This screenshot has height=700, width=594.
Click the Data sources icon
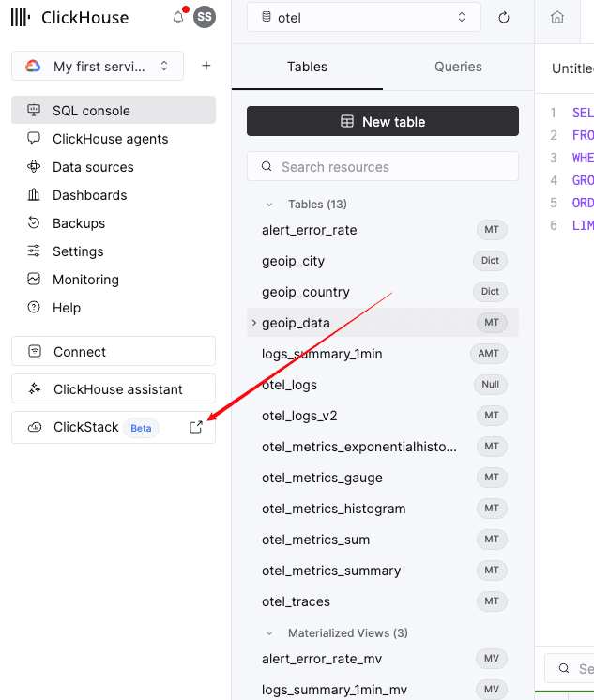[34, 166]
